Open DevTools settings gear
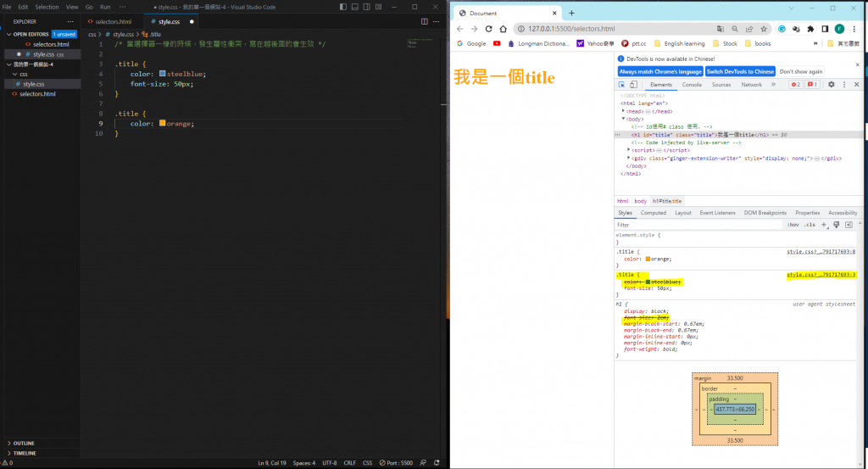 831,85
